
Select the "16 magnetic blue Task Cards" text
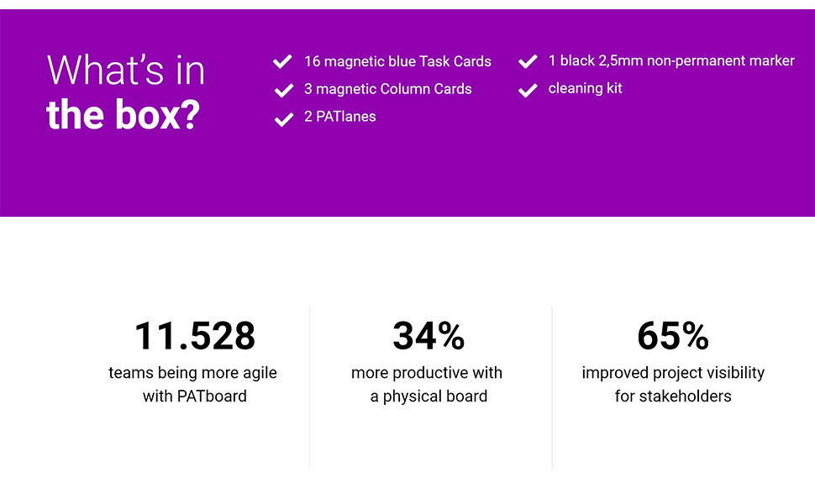(397, 61)
